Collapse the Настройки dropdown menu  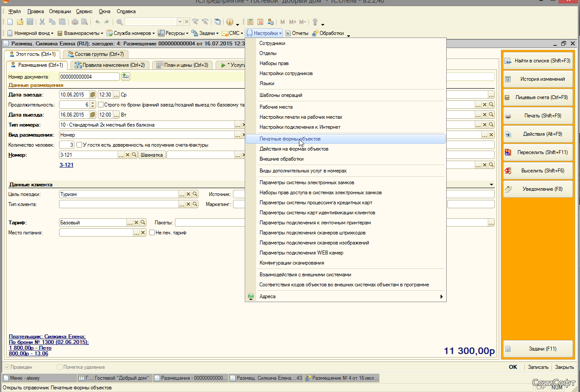(264, 33)
